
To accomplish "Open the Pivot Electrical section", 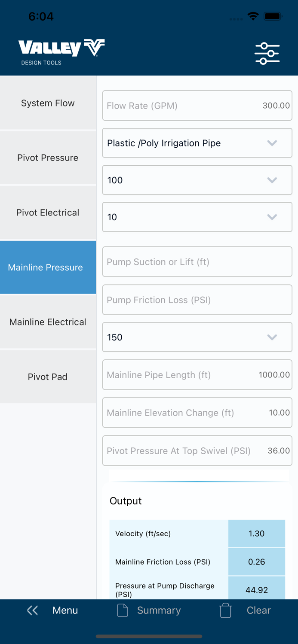I will 48,213.
